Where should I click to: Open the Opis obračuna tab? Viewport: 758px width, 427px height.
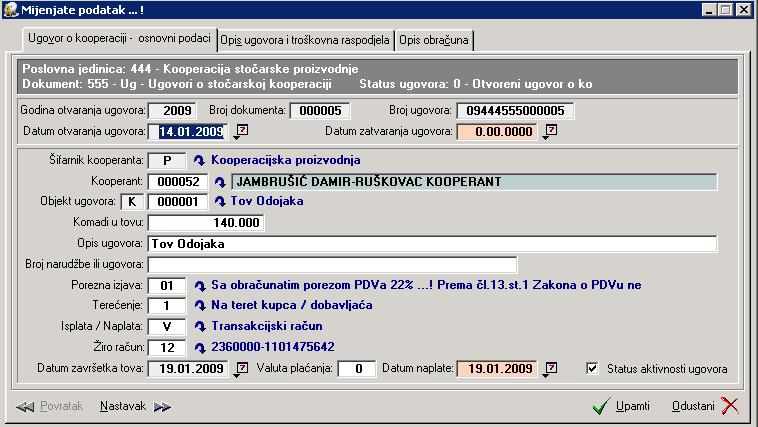coord(434,40)
